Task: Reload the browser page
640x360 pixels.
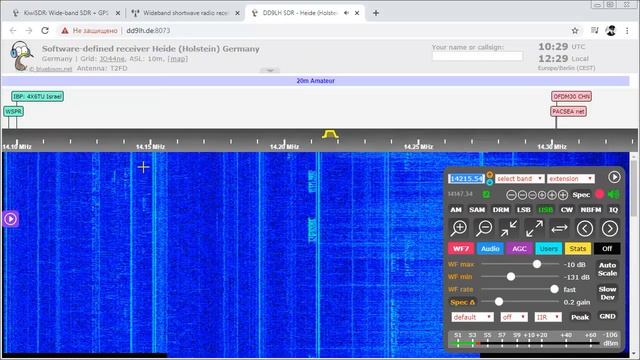Action: point(45,31)
